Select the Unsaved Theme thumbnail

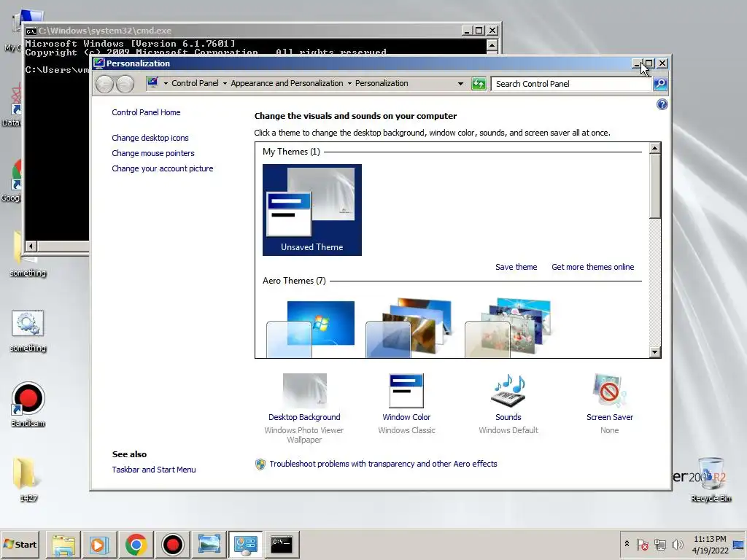(x=312, y=209)
